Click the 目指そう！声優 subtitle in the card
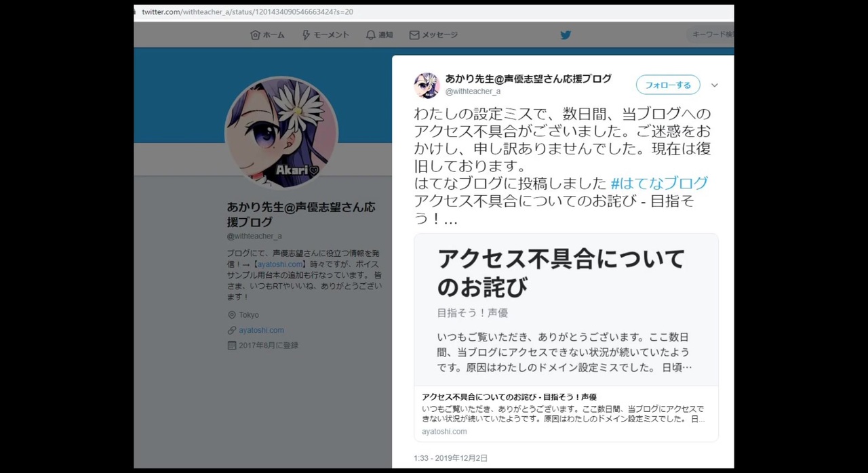 pyautogui.click(x=473, y=313)
